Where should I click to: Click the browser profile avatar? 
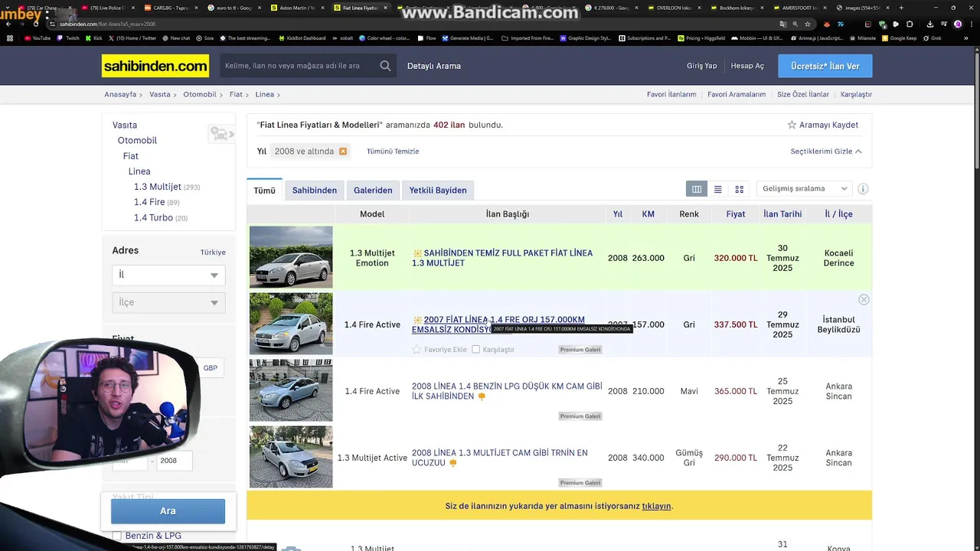[958, 24]
